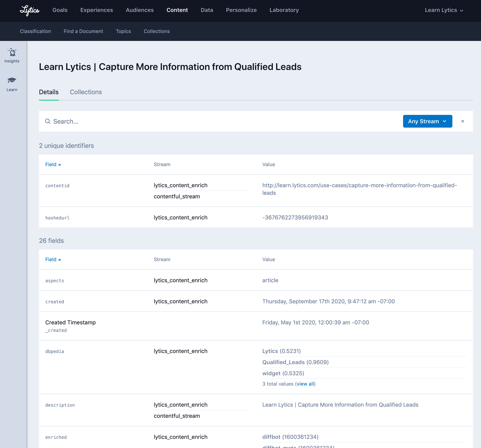
Task: Click the view all dbpedia values link
Action: click(x=305, y=384)
